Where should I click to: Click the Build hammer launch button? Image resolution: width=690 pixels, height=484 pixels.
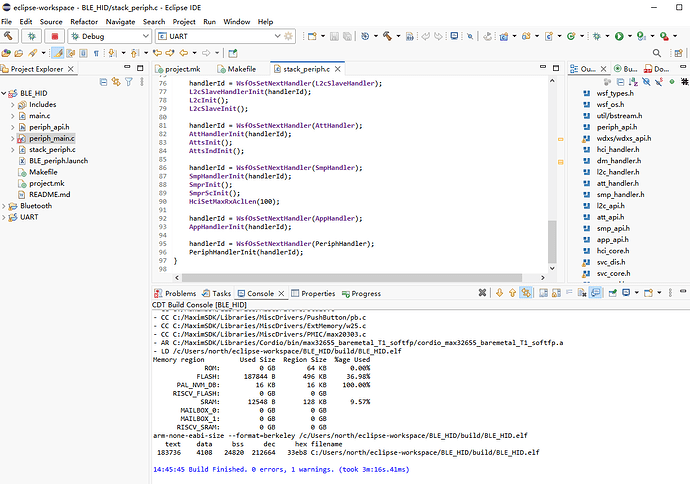click(9, 36)
